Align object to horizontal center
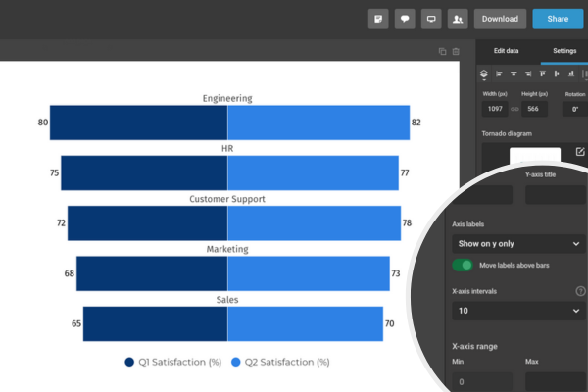Screen dimensions: 588x392 click(x=514, y=73)
